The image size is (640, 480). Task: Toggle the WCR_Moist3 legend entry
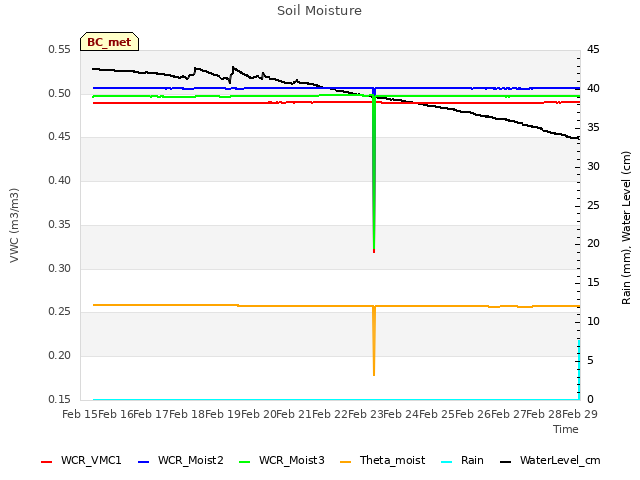coord(282,460)
